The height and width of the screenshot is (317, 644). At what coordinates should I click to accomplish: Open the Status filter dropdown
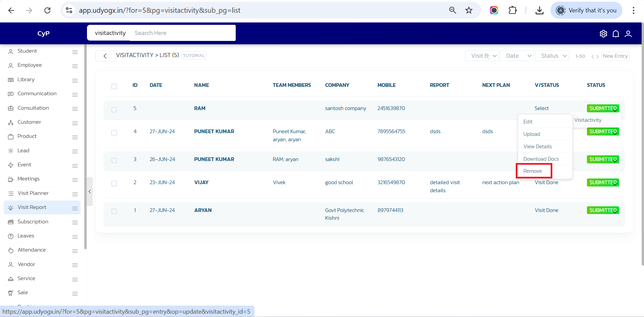click(x=552, y=56)
